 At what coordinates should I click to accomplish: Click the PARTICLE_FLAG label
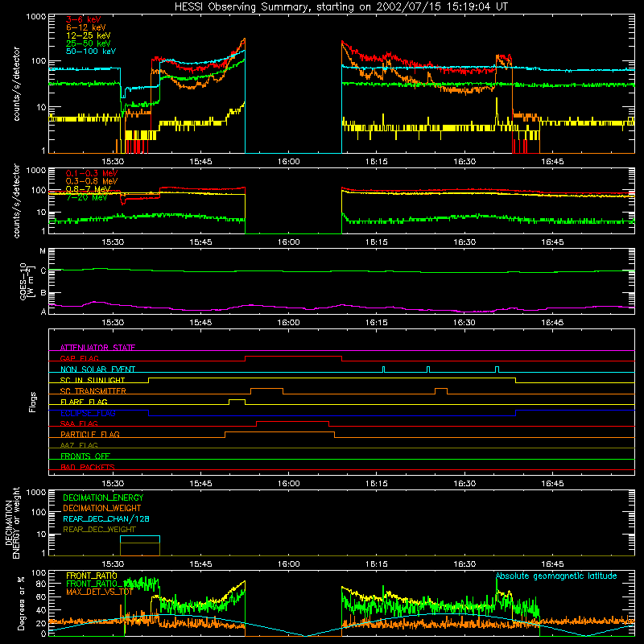coord(90,434)
